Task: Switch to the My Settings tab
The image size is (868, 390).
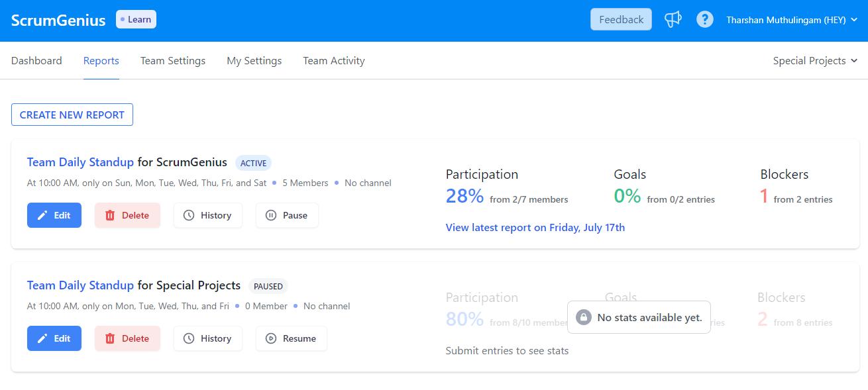Action: click(x=254, y=60)
